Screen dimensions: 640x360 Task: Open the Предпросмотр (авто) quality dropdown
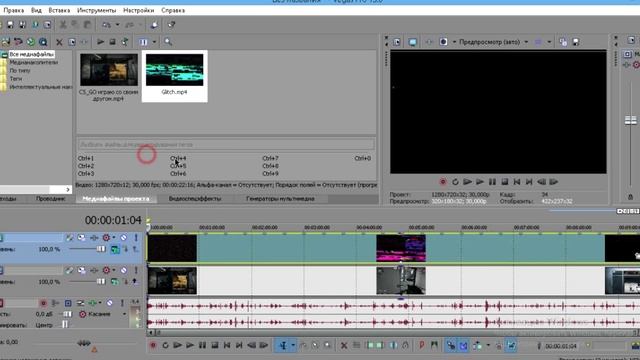[x=493, y=42]
